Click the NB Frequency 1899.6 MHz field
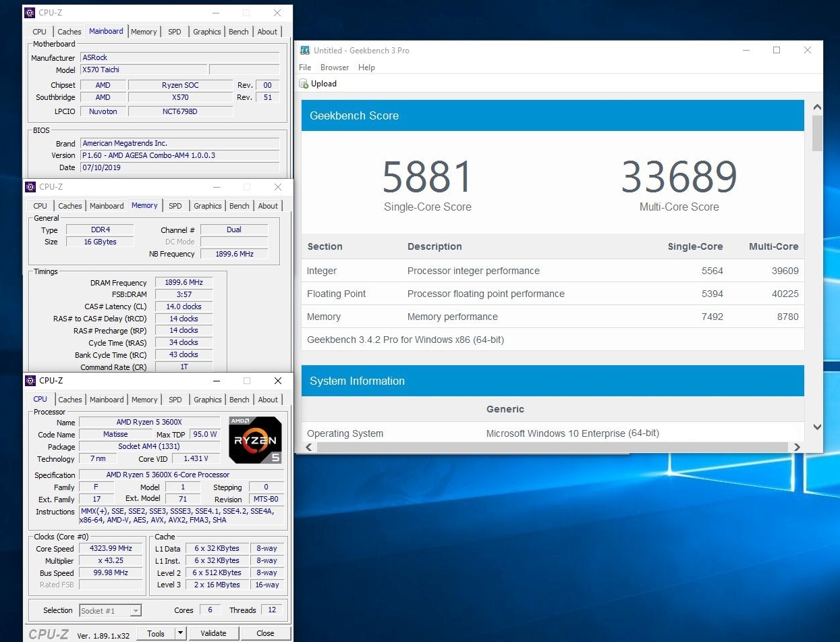The height and width of the screenshot is (642, 840). (x=234, y=254)
